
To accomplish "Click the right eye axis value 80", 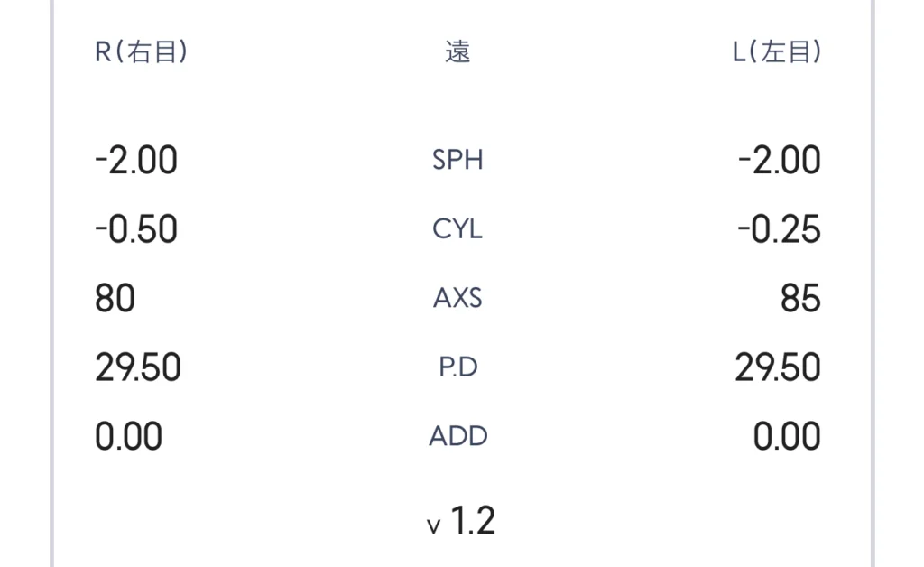I will tap(115, 298).
